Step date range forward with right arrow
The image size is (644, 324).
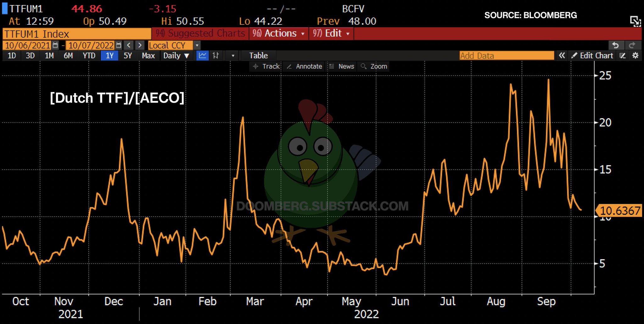[140, 45]
